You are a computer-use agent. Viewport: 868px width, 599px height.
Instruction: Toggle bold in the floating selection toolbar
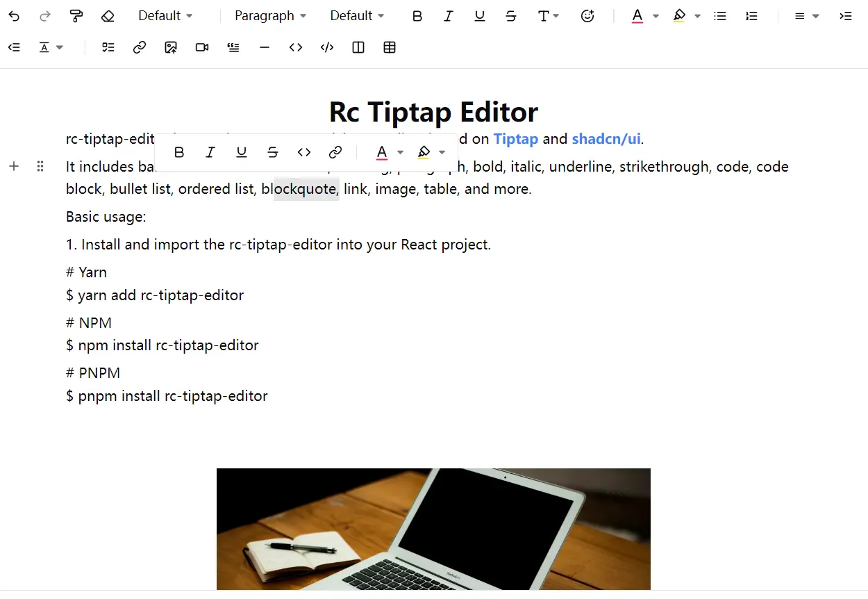[179, 152]
